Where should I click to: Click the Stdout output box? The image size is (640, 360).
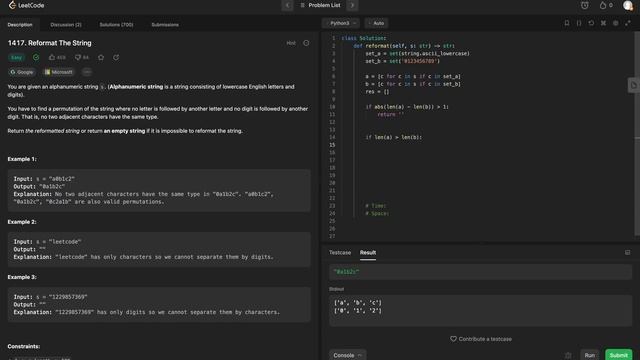(480, 311)
